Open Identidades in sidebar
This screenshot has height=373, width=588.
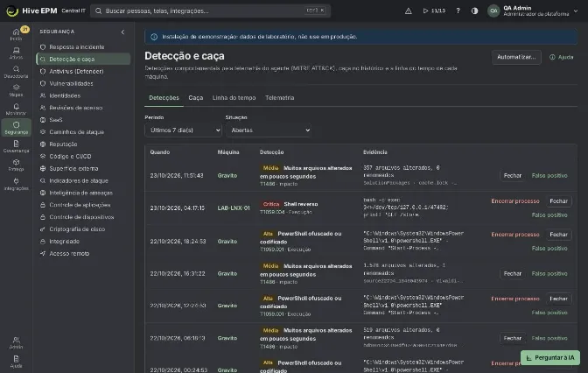tap(83, 95)
